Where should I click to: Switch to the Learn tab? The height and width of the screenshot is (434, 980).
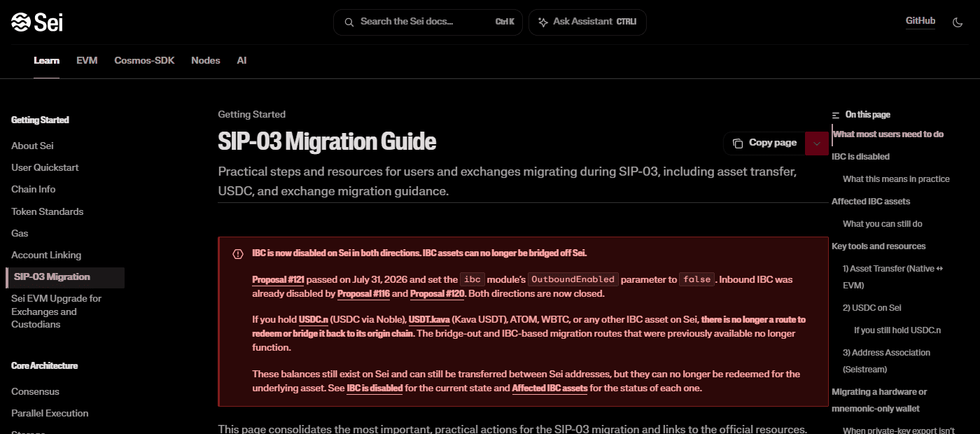click(46, 61)
